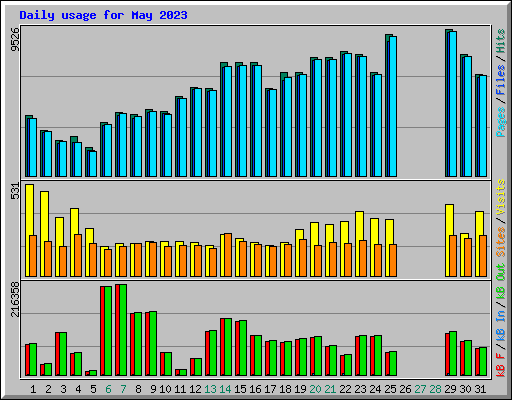Click the x-axis day label 1
The height and width of the screenshot is (400, 512).
tap(33, 389)
